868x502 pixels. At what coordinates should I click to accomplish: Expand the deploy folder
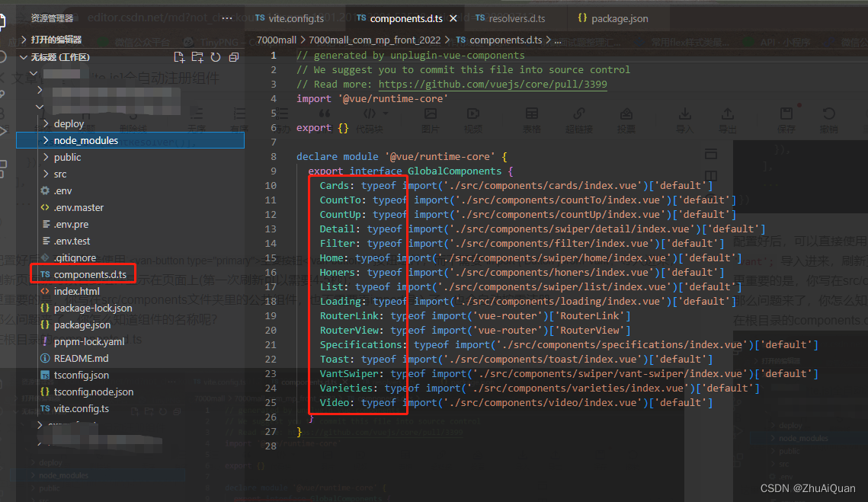pos(69,123)
